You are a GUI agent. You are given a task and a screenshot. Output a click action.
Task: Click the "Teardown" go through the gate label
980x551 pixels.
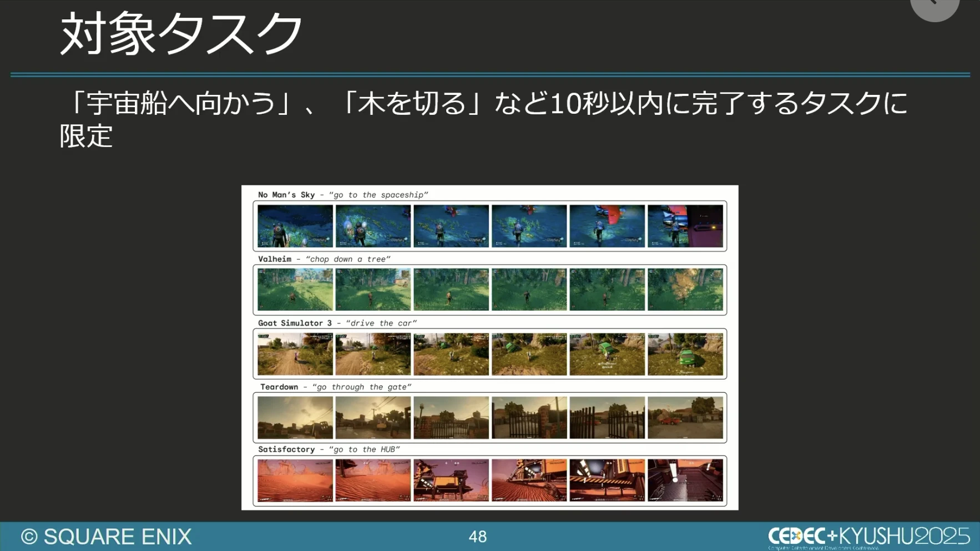pos(335,387)
